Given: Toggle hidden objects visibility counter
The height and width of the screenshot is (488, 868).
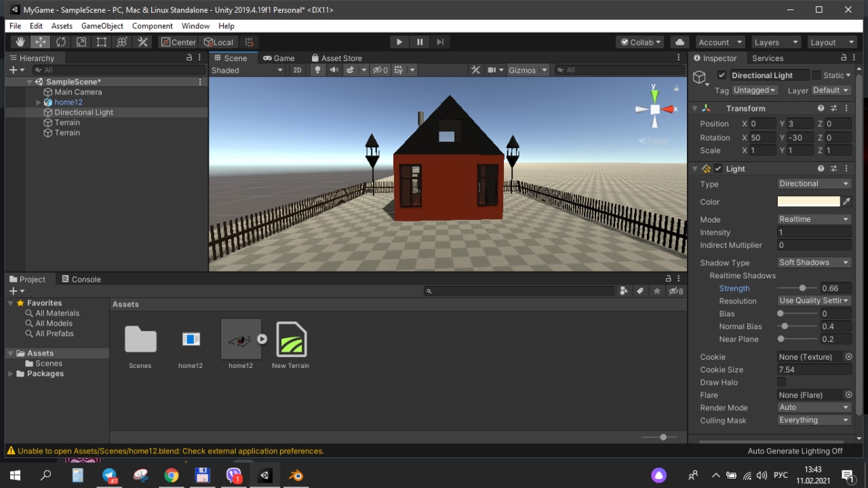Looking at the screenshot, I should 380,70.
